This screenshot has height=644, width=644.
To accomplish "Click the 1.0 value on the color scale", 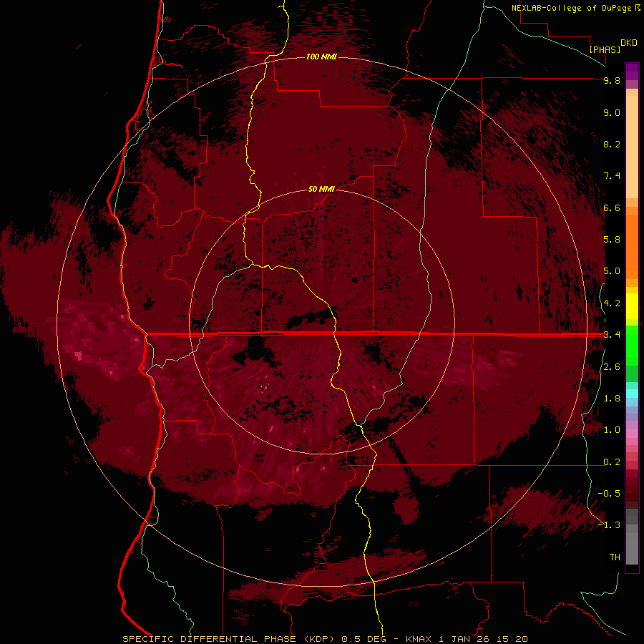I will tap(612, 430).
